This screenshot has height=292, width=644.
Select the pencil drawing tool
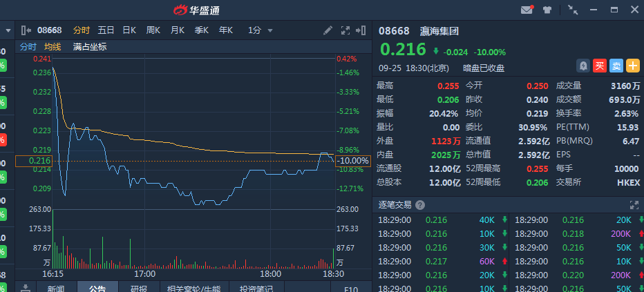click(x=328, y=30)
